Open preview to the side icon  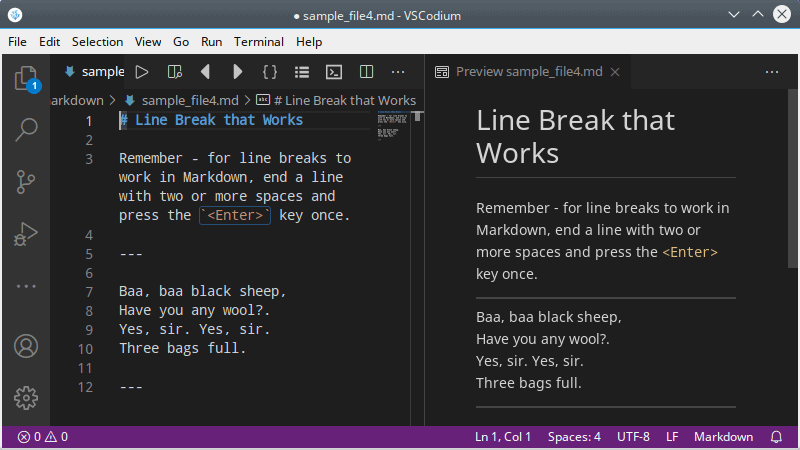pyautogui.click(x=175, y=72)
